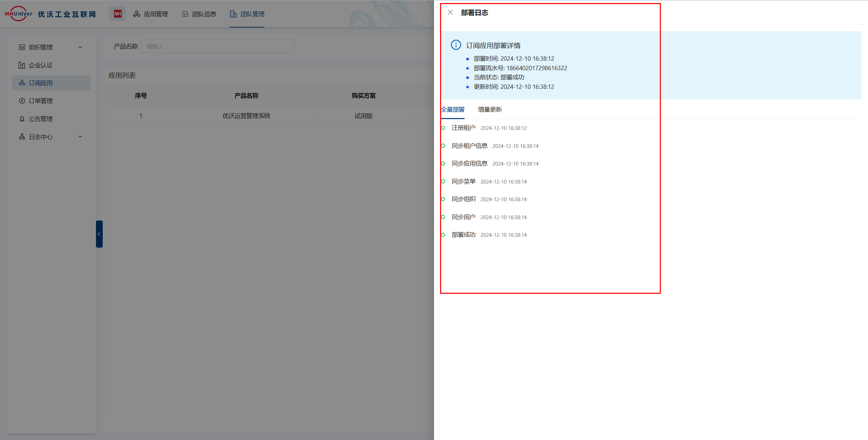The image size is (868, 440).
Task: Click the 优沃运营管理系统 product name cell
Action: (x=246, y=116)
